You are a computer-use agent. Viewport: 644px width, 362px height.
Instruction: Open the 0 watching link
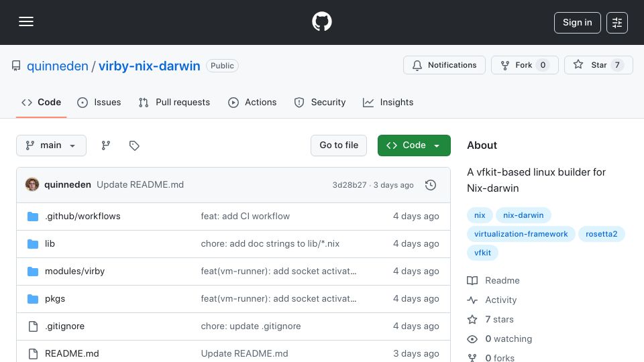point(508,339)
